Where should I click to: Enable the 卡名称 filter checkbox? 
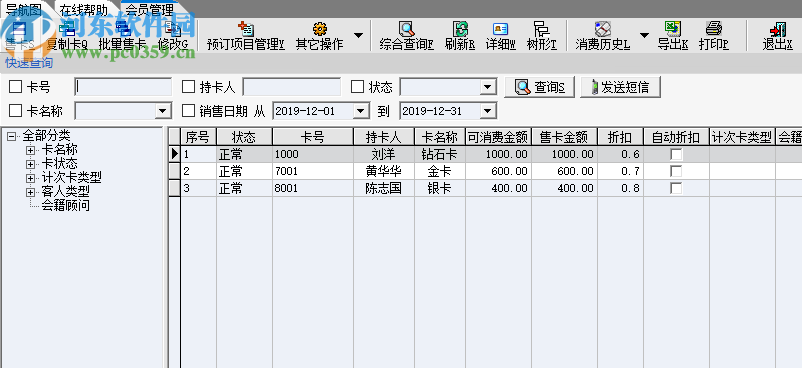(x=16, y=111)
